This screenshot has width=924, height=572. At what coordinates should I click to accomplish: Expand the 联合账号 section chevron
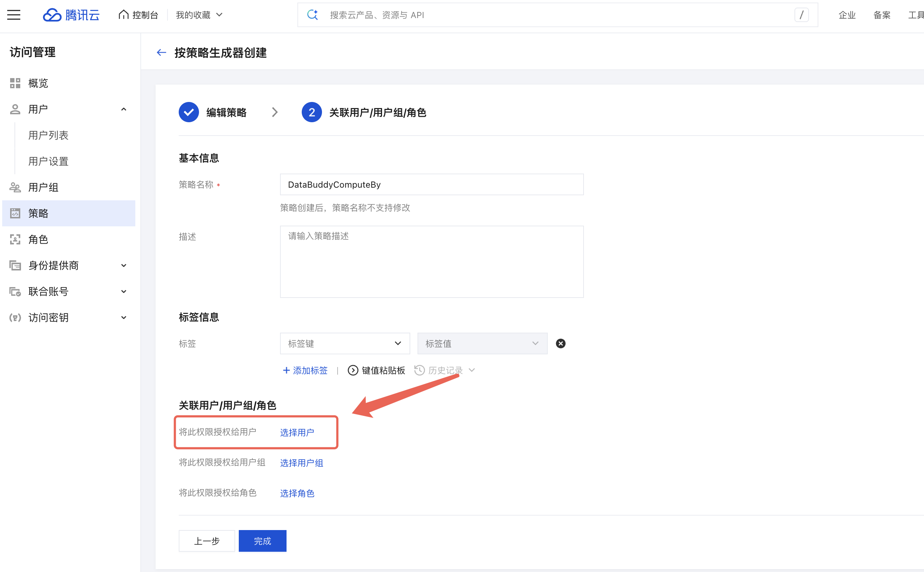(123, 292)
